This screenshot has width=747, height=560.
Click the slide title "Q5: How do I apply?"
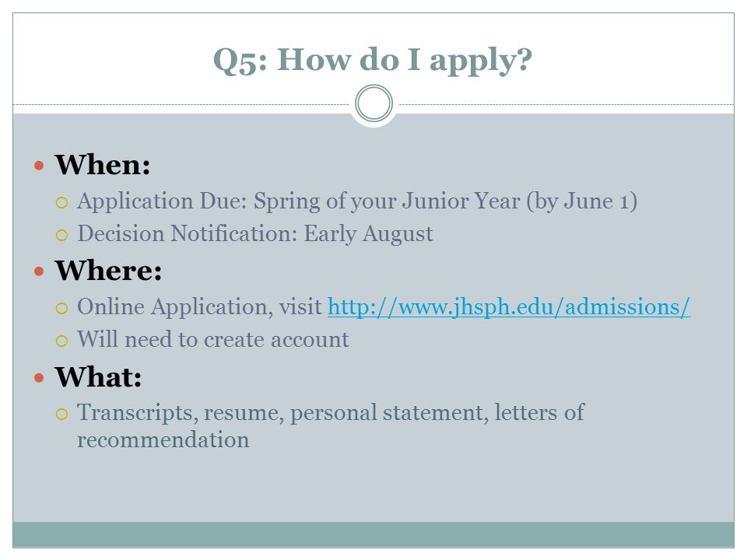(373, 61)
